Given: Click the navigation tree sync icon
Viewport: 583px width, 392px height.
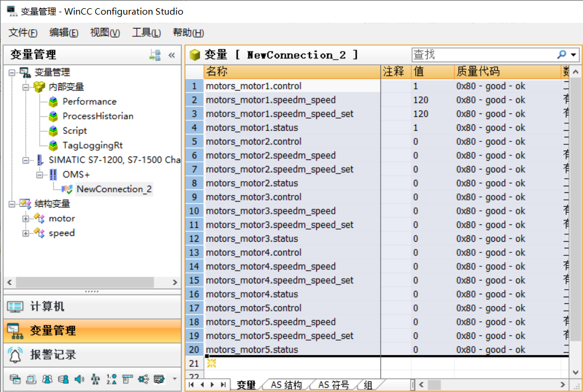Looking at the screenshot, I should (155, 55).
